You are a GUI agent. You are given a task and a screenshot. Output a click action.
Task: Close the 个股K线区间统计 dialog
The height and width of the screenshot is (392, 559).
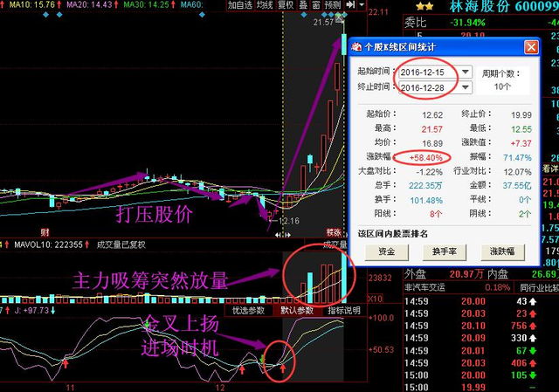531,47
